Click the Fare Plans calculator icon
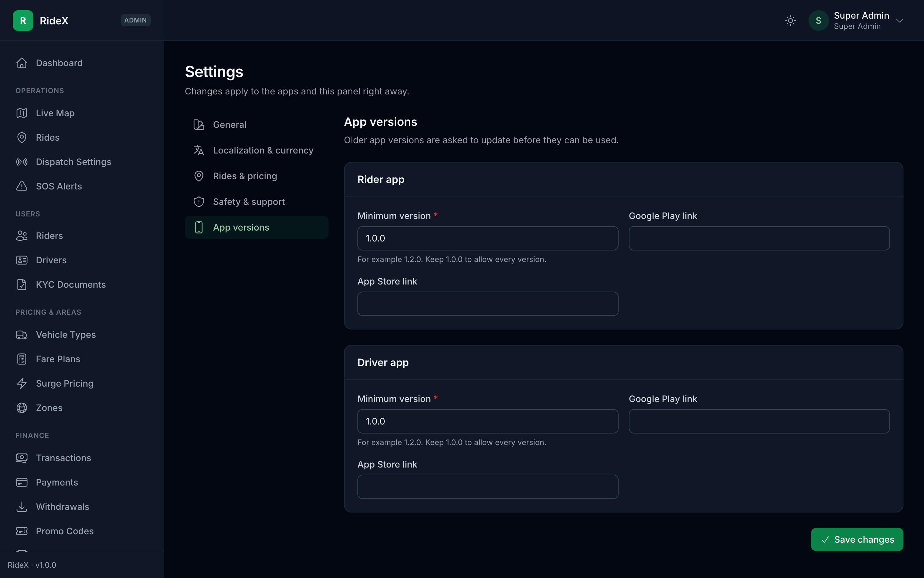Screen dimensions: 924x578 (22, 359)
